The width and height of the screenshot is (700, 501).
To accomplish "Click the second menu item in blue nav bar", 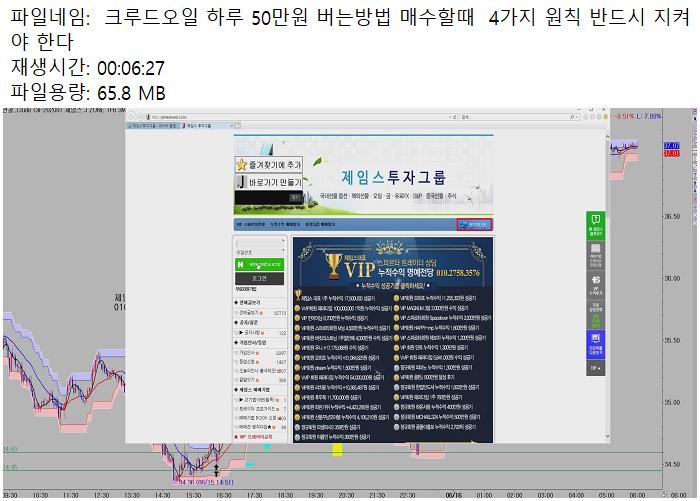I will point(285,224).
